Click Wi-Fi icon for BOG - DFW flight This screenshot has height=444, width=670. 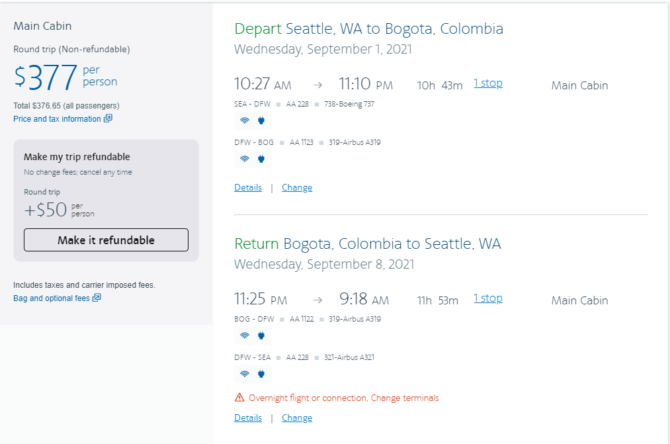[x=244, y=335]
